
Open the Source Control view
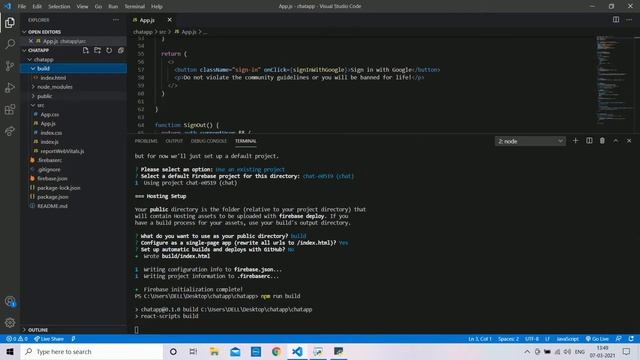10,66
